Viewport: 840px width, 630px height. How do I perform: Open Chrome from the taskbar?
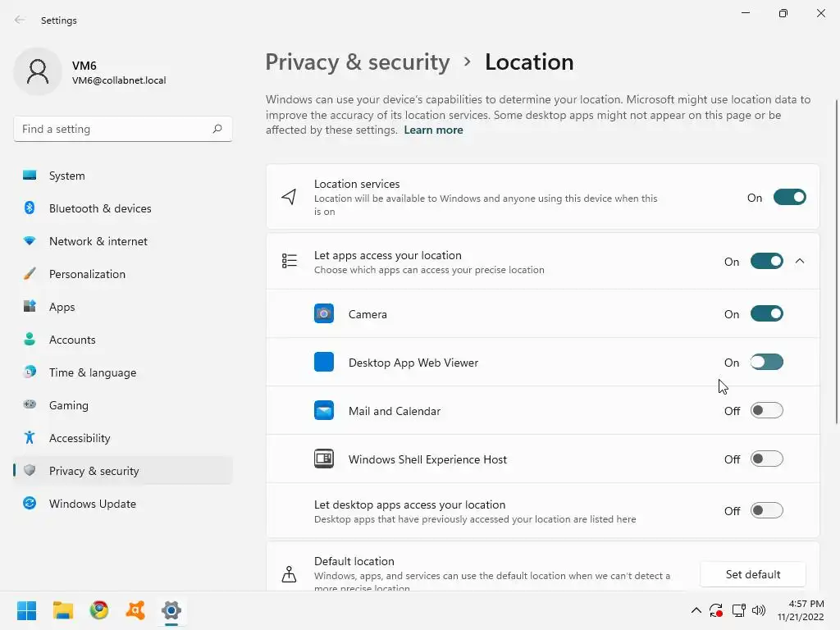click(x=99, y=610)
